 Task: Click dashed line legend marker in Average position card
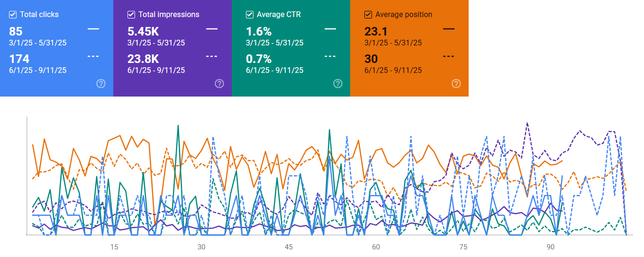449,56
